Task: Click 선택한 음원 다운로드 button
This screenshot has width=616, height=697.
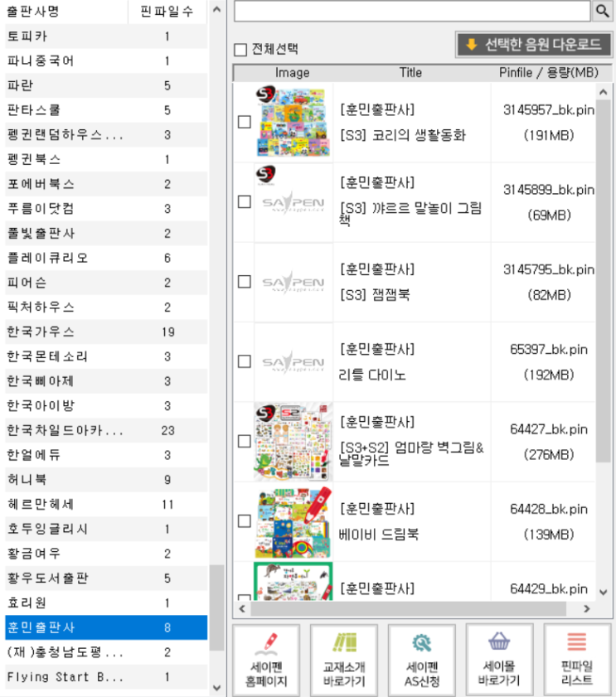Action: [534, 45]
